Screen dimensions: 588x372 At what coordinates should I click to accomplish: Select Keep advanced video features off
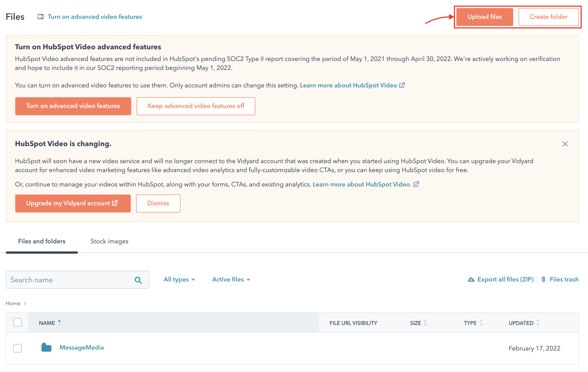(x=196, y=106)
